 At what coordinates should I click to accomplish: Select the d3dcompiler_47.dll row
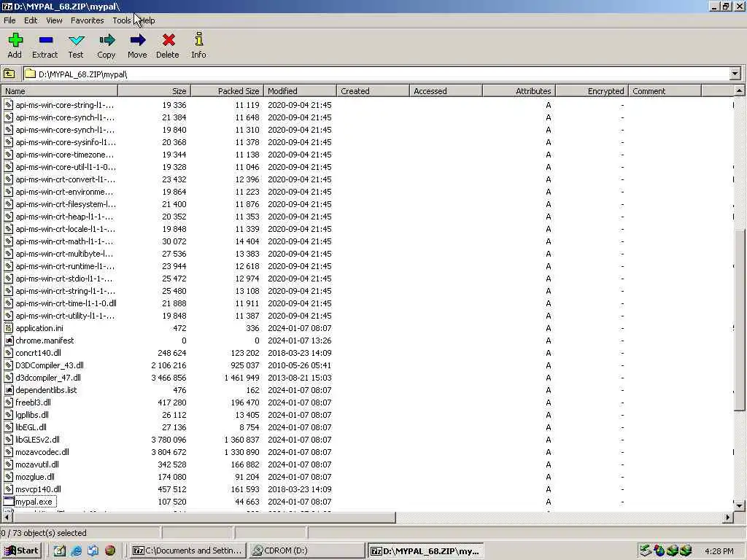coord(367,378)
